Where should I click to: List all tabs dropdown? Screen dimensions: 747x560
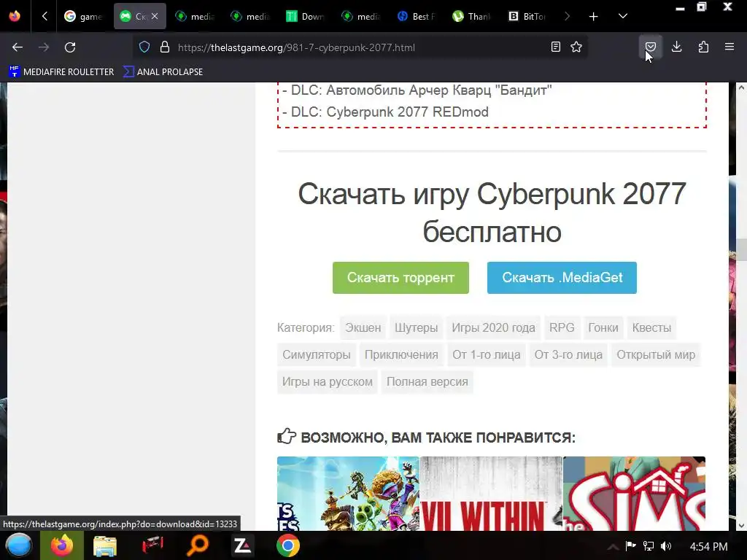tap(623, 17)
